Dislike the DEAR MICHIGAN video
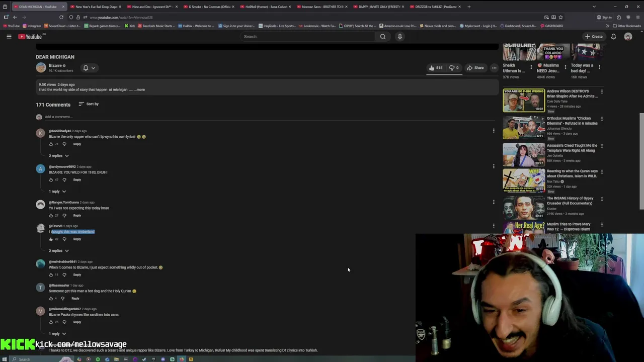 coord(454,68)
